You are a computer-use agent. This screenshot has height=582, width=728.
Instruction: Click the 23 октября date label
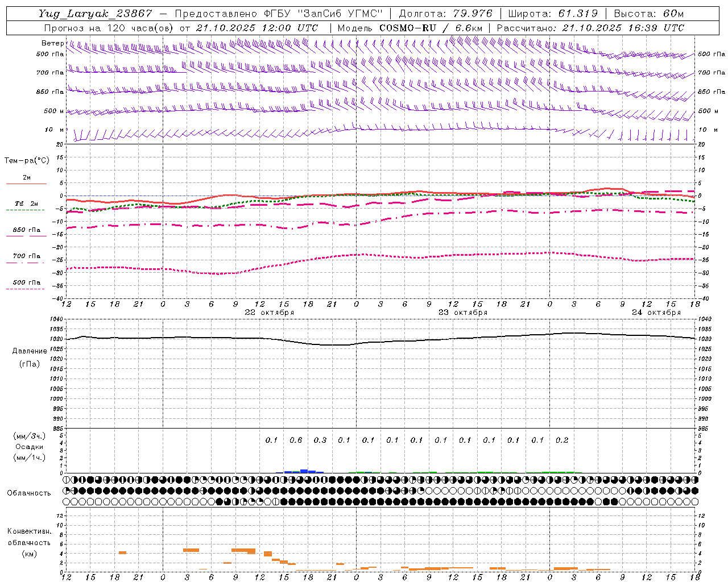tap(463, 313)
